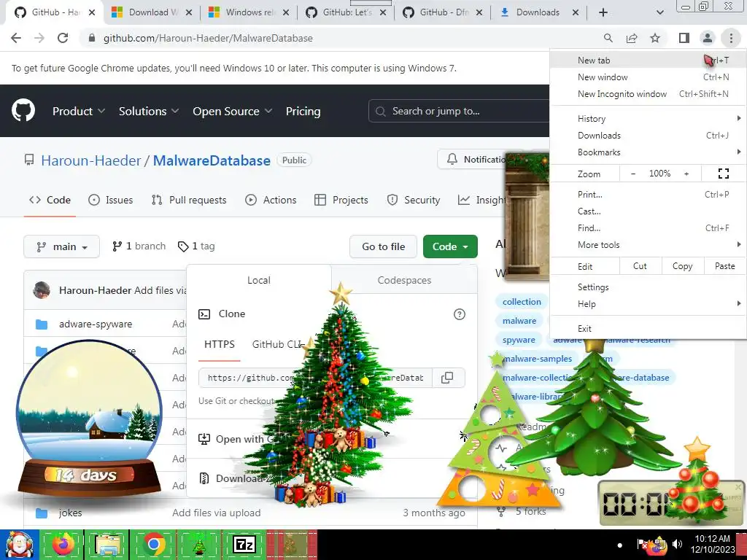Image resolution: width=747 pixels, height=560 pixels.
Task: Click the Santa Start button
Action: 19,544
